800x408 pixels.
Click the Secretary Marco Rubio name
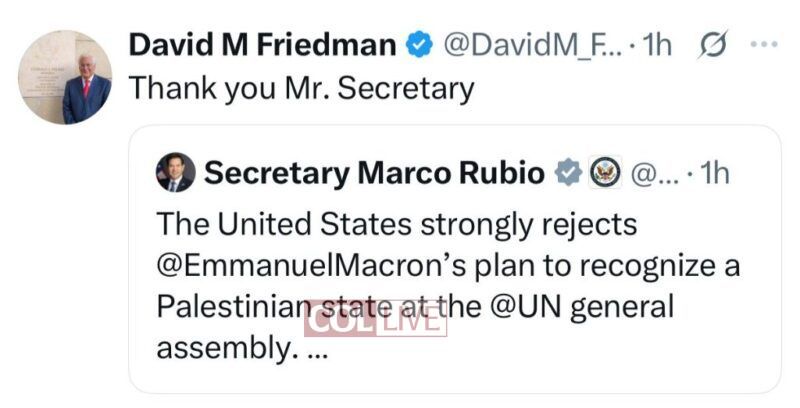tap(375, 173)
